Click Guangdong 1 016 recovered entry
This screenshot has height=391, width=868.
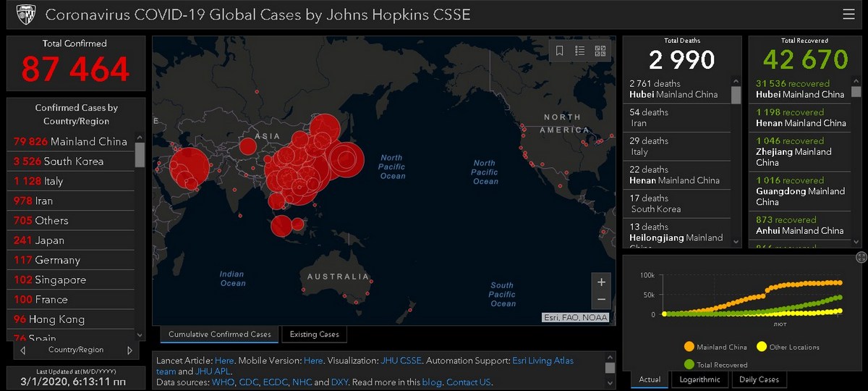[801, 191]
